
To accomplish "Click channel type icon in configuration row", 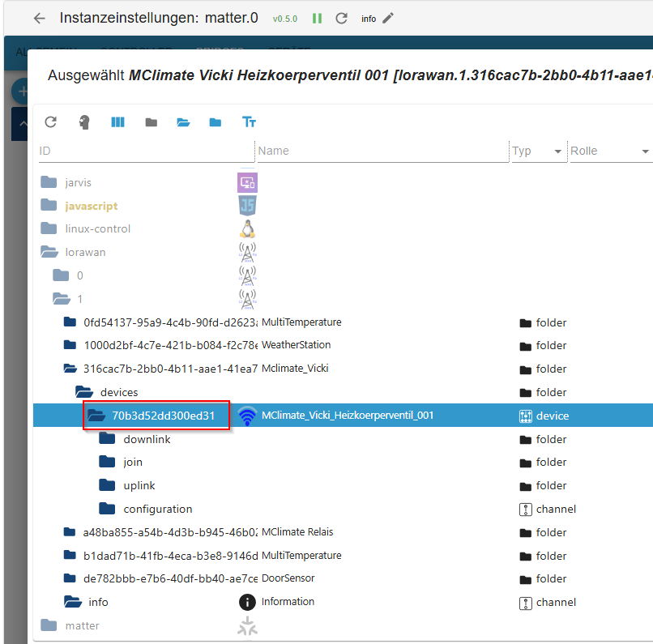I will tap(526, 509).
